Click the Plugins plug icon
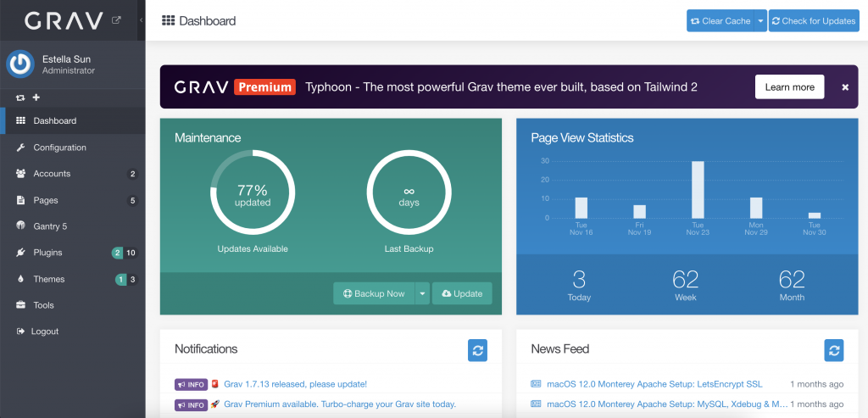 (20, 253)
